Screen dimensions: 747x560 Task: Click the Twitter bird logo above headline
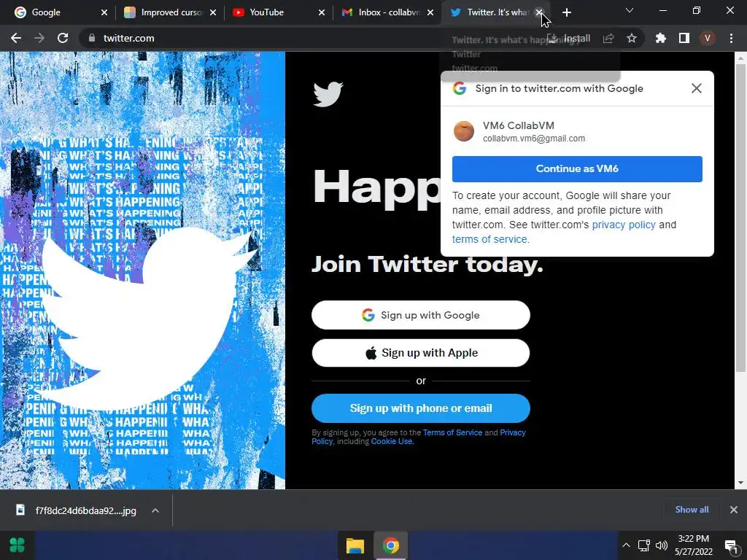click(328, 94)
